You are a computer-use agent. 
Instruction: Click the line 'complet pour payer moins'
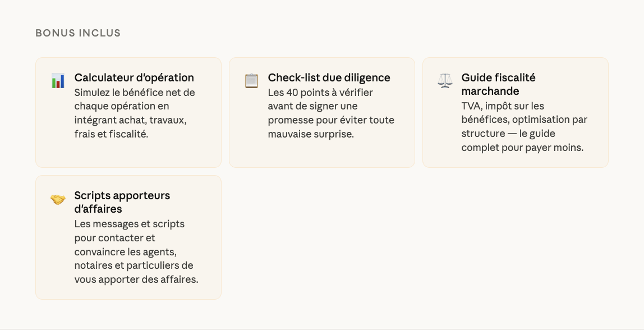(x=522, y=148)
